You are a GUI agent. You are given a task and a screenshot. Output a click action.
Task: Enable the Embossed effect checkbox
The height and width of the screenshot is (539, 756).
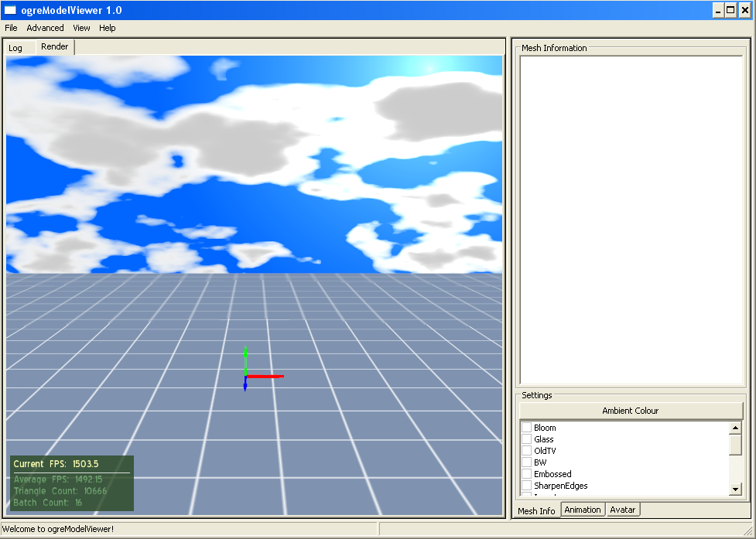pyautogui.click(x=527, y=474)
